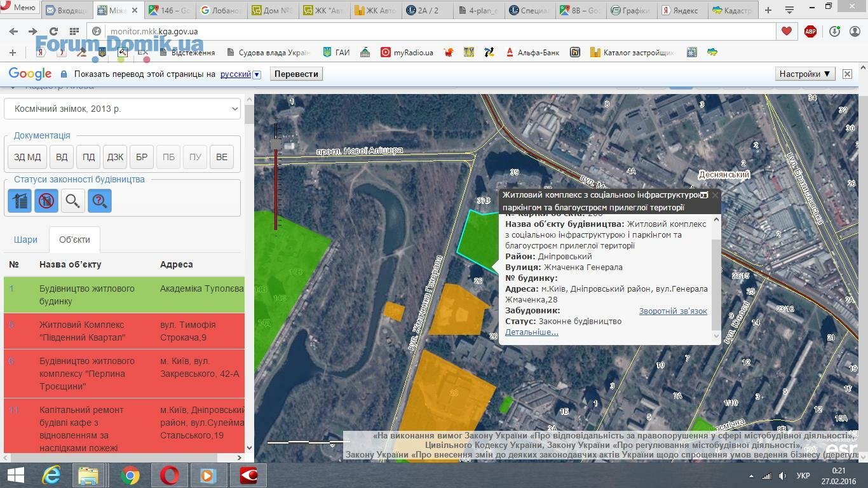Click the map zoom level slider
Screen dimensions: 868x488
[276, 178]
